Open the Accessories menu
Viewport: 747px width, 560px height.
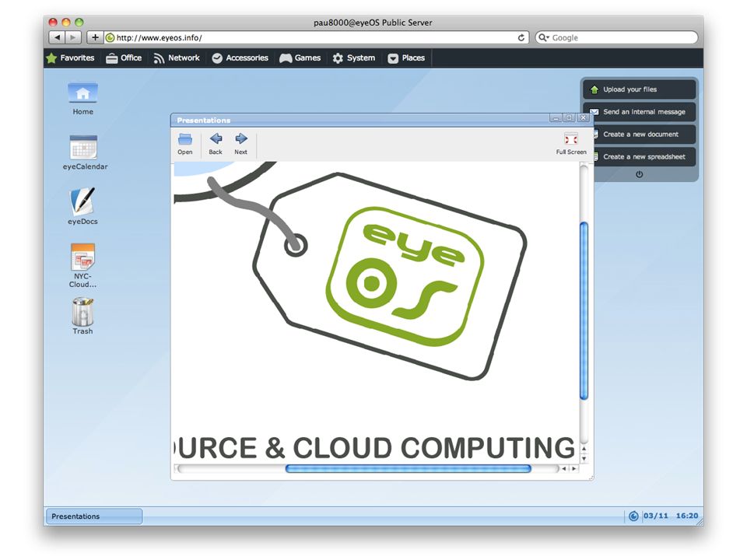tap(240, 58)
